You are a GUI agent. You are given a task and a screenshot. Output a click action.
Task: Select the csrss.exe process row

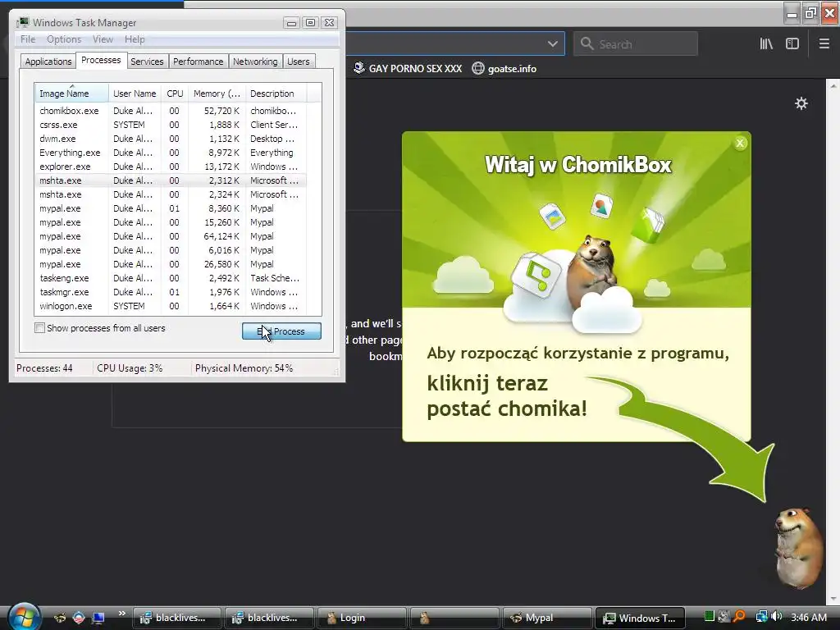point(171,125)
